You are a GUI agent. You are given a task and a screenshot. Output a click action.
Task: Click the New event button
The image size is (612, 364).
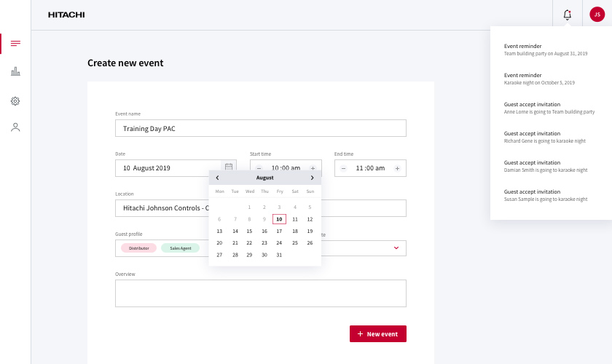[378, 334]
